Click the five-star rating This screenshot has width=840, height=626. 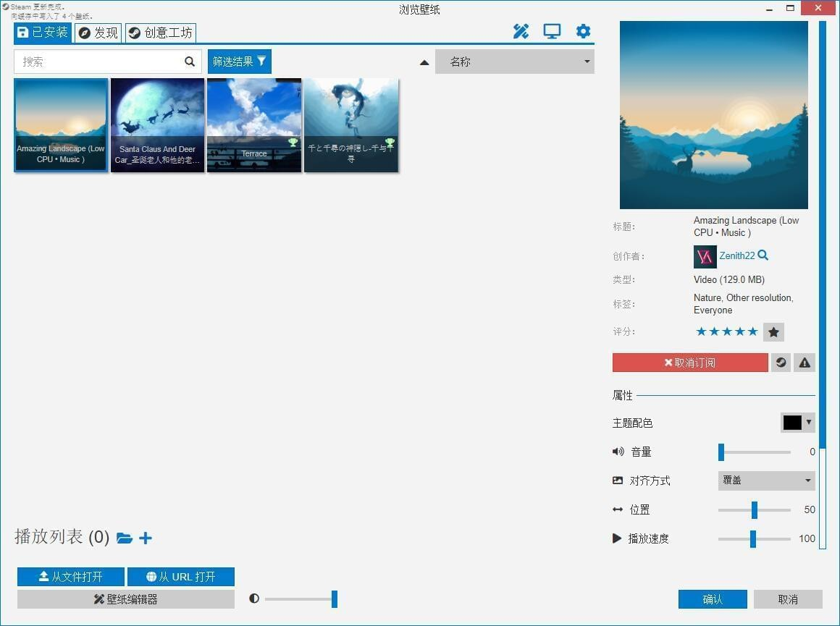726,331
